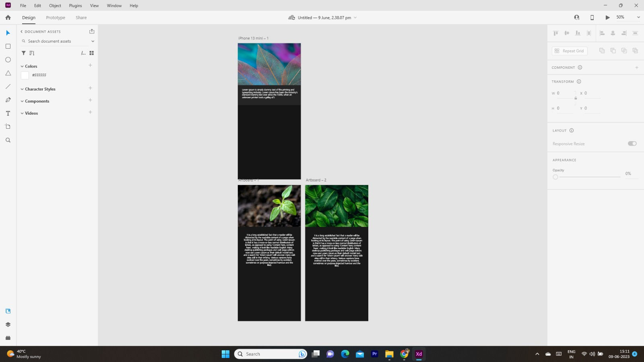Open the Layers panel icon
Viewport: 644px width, 362px height.
tap(8, 325)
